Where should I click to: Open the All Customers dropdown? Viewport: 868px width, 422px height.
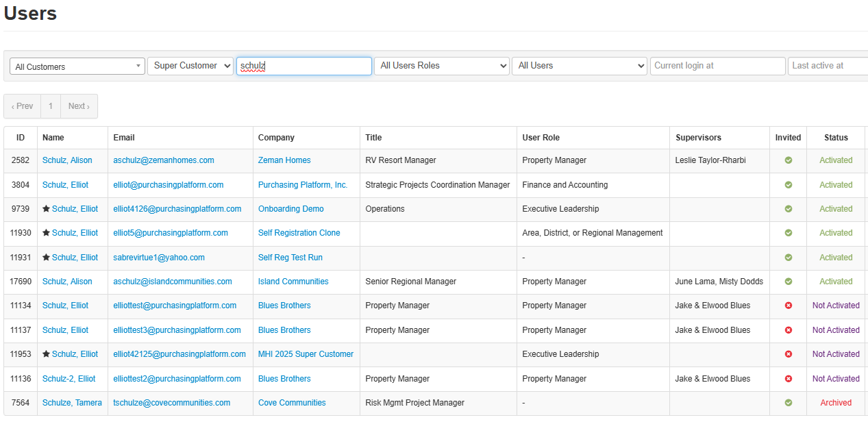click(x=77, y=66)
